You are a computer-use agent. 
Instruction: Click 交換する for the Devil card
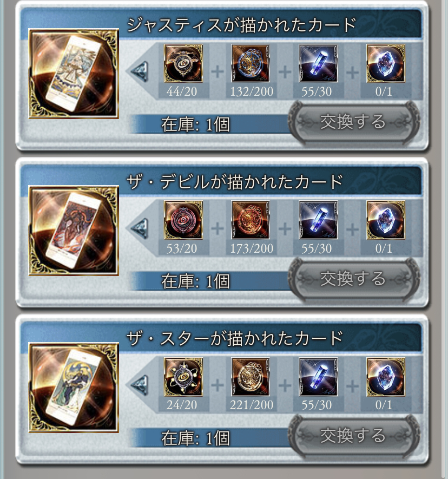point(354,279)
